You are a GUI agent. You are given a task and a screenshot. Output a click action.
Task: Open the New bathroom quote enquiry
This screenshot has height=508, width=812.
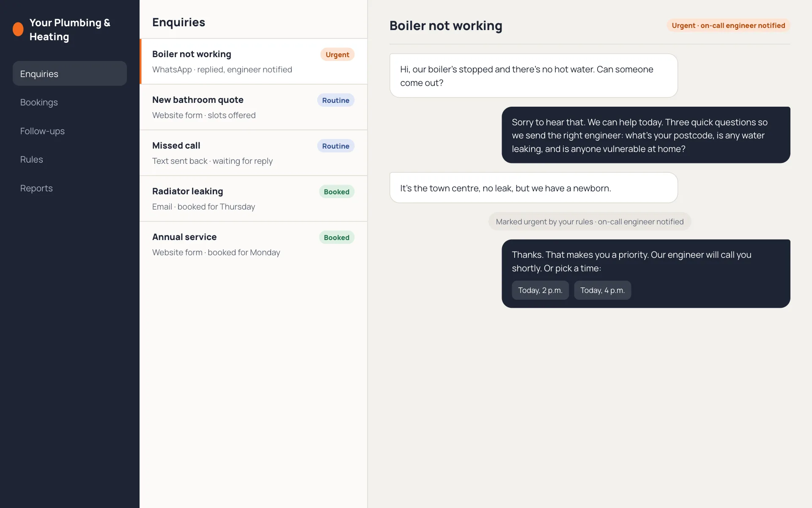click(254, 107)
